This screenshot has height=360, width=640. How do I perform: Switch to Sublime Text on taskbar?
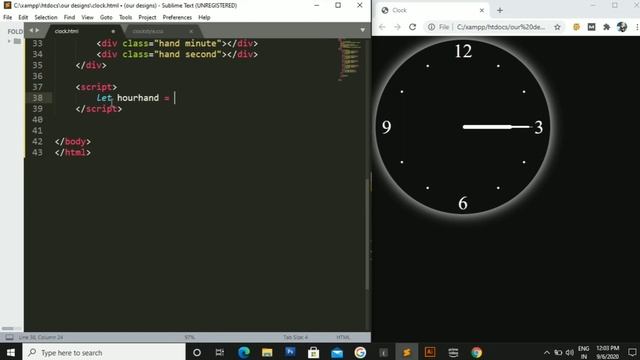tap(407, 352)
